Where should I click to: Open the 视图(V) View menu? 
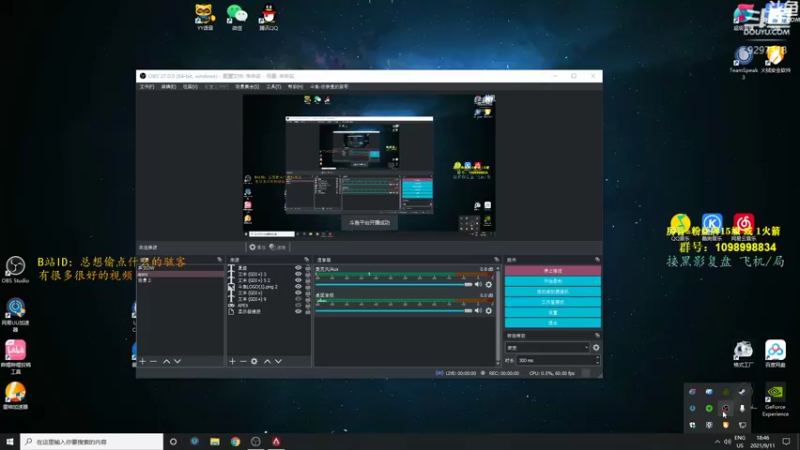click(x=190, y=87)
